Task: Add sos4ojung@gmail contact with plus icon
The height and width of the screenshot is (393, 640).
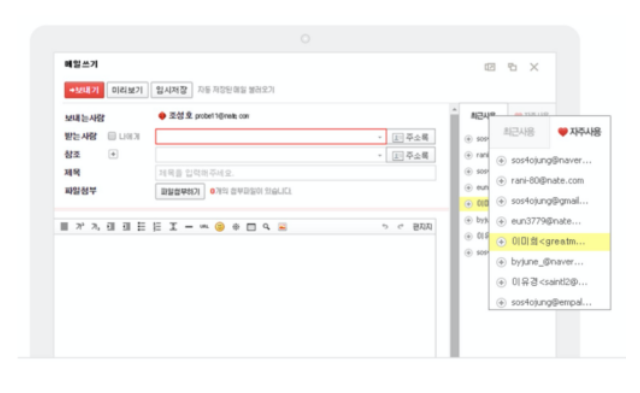Action: (x=501, y=201)
